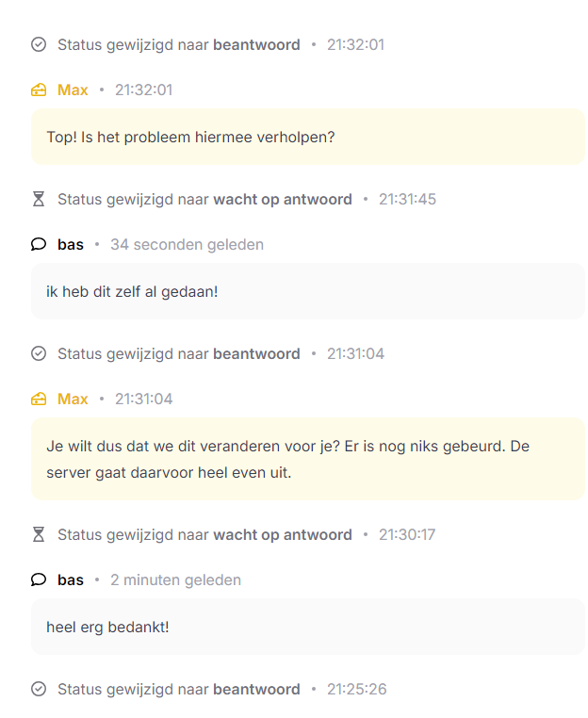Screen dimensions: 588x718
Task: Click the '2 minuten geleden' timestamp
Action: click(x=175, y=579)
